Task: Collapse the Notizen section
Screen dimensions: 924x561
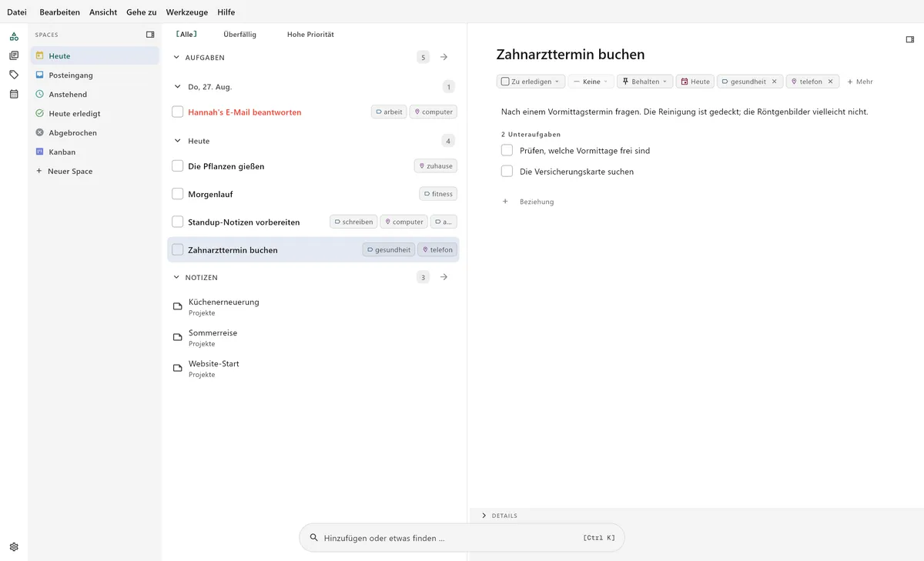Action: tap(176, 277)
